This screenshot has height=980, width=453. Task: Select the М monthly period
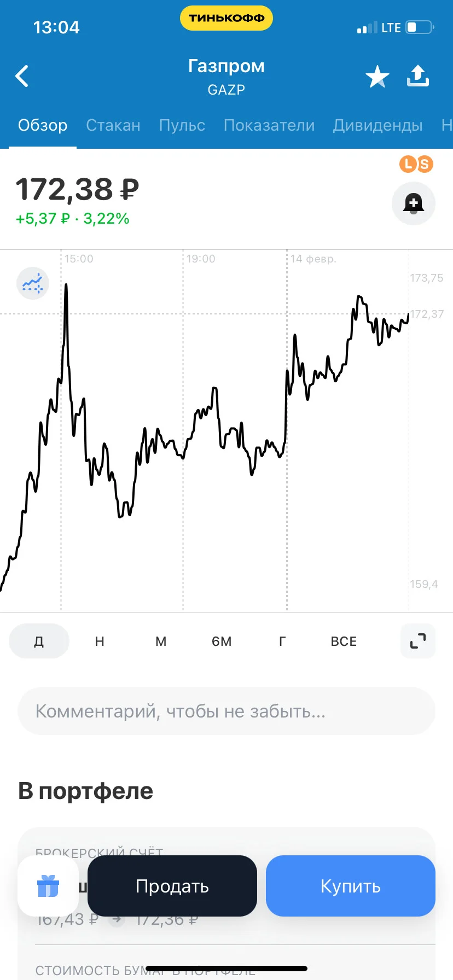pyautogui.click(x=161, y=641)
